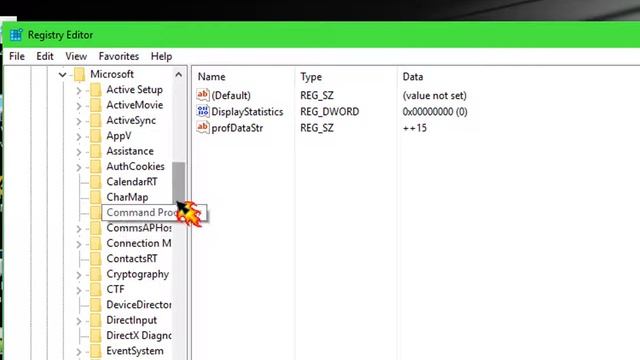Expand the Connection Manager key
Image resolution: width=640 pixels, height=360 pixels.
tap(79, 244)
